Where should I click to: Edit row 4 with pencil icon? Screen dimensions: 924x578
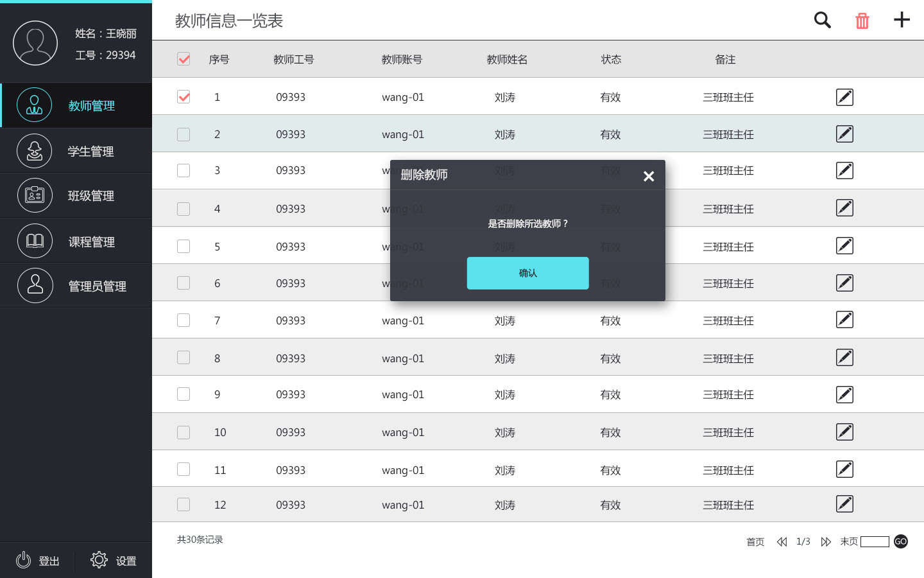(x=844, y=207)
